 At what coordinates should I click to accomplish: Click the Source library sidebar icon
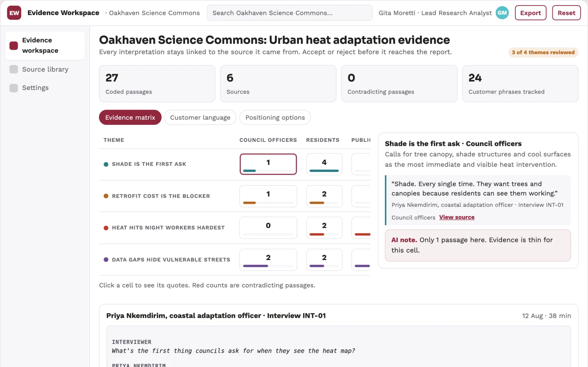click(14, 69)
